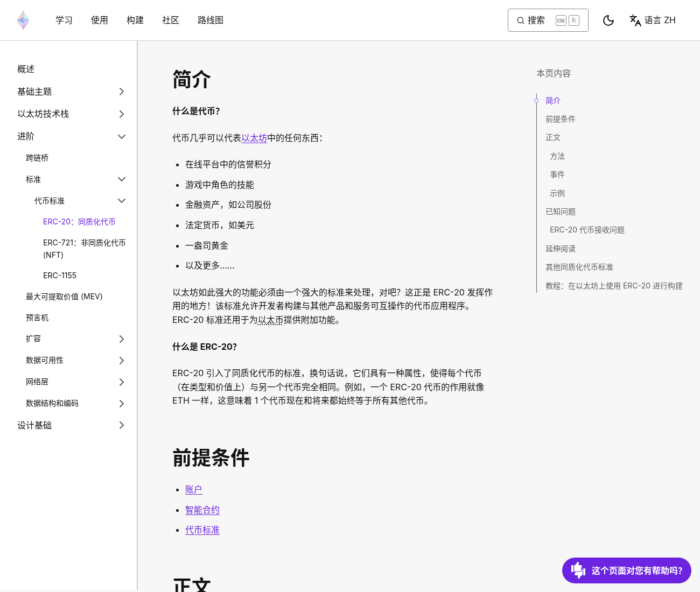The image size is (700, 592).
Task: Open the 语言 ZH language selector
Action: pos(653,20)
